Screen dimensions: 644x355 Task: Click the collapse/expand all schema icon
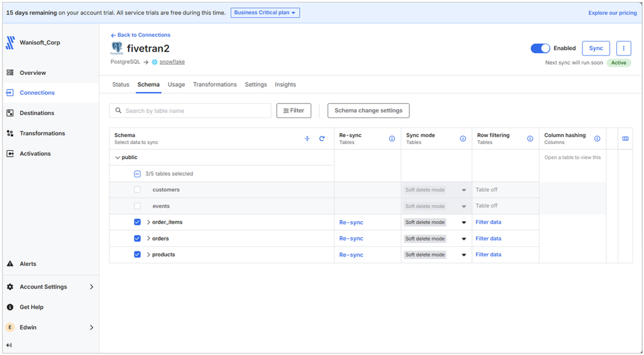(307, 139)
